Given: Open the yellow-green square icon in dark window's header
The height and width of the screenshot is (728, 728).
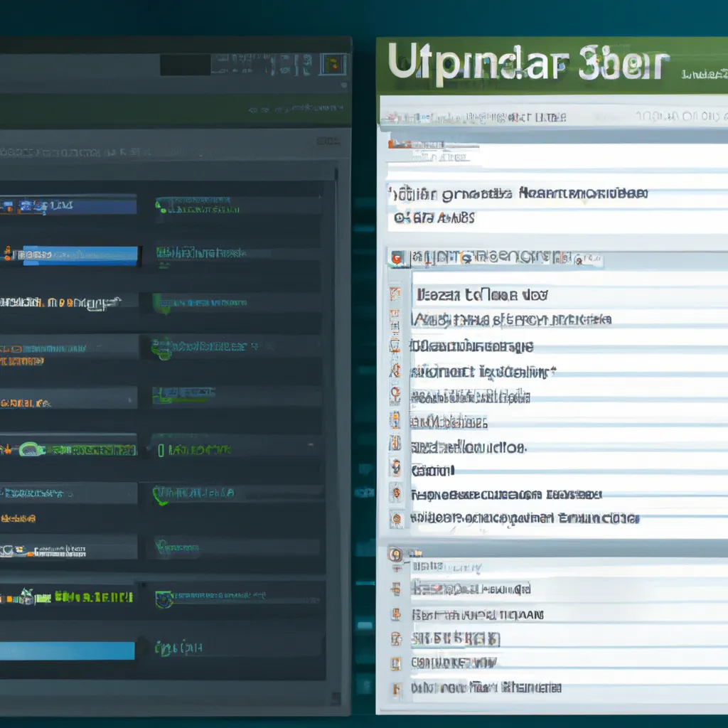Looking at the screenshot, I should coord(333,64).
